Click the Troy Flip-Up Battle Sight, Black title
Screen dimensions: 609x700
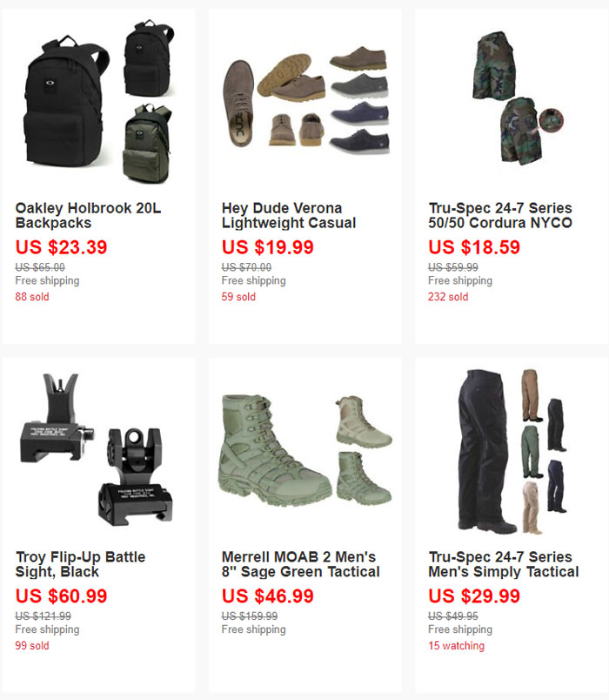80,564
